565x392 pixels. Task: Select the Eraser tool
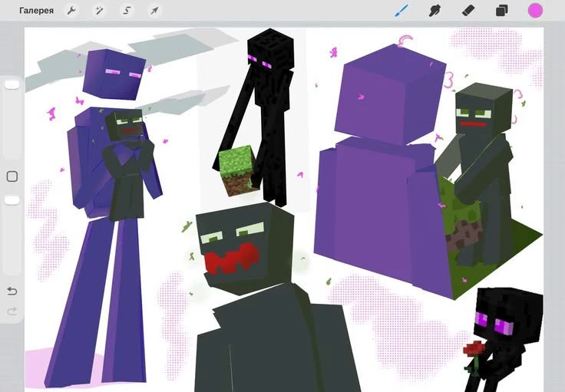click(468, 11)
